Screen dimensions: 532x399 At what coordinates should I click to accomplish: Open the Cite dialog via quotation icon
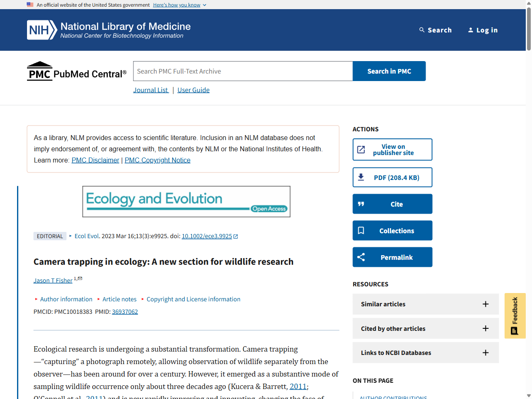click(361, 204)
